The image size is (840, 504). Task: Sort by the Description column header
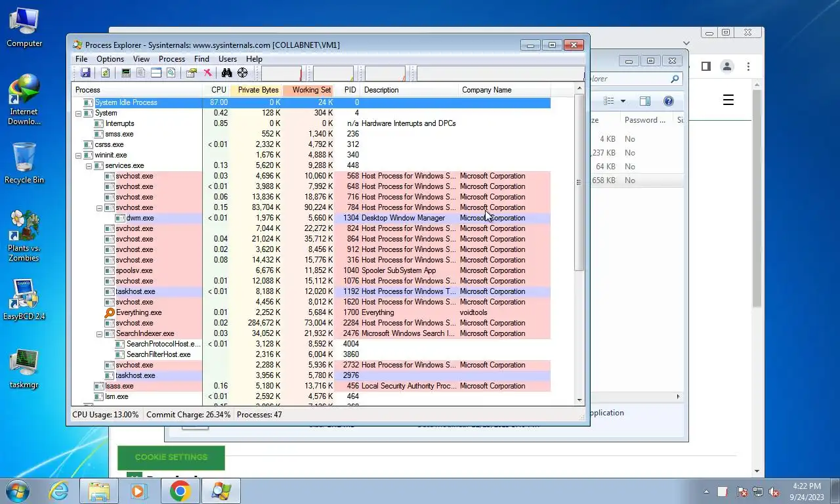[x=409, y=90]
